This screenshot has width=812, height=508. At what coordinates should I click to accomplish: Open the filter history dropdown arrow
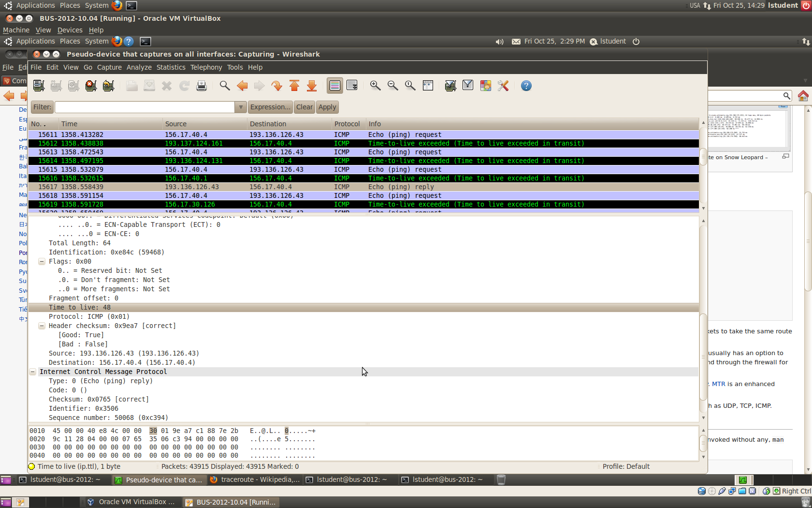point(240,107)
